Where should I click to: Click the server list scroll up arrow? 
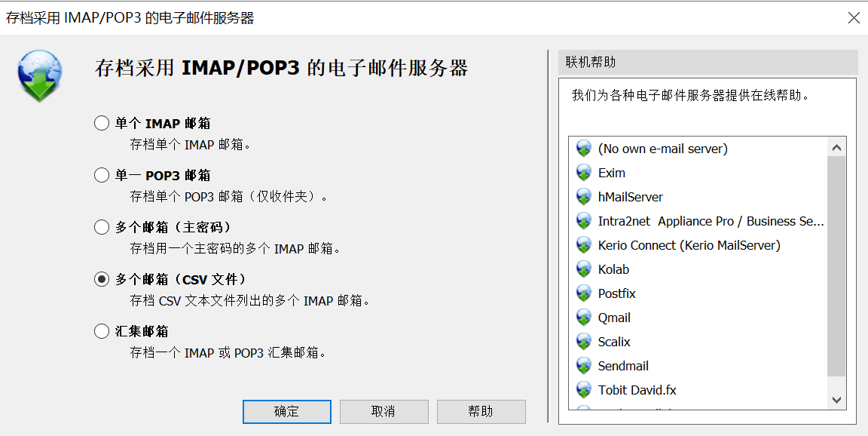[x=836, y=147]
